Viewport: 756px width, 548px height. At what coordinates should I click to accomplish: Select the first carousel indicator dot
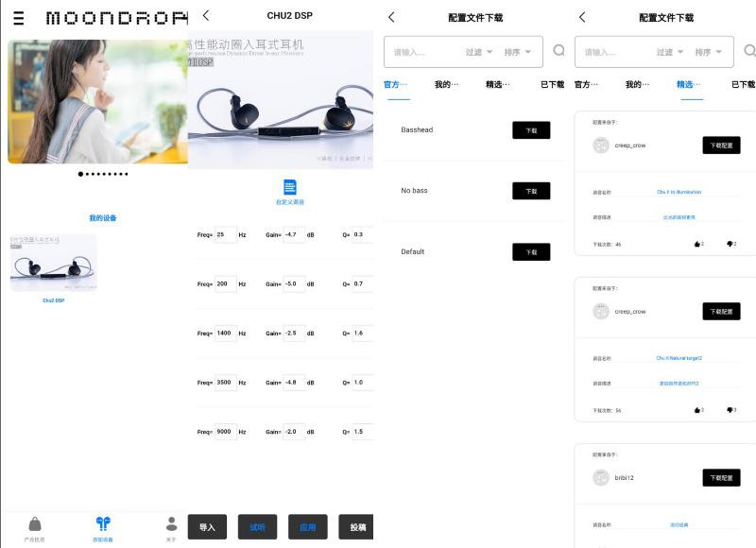(x=80, y=174)
